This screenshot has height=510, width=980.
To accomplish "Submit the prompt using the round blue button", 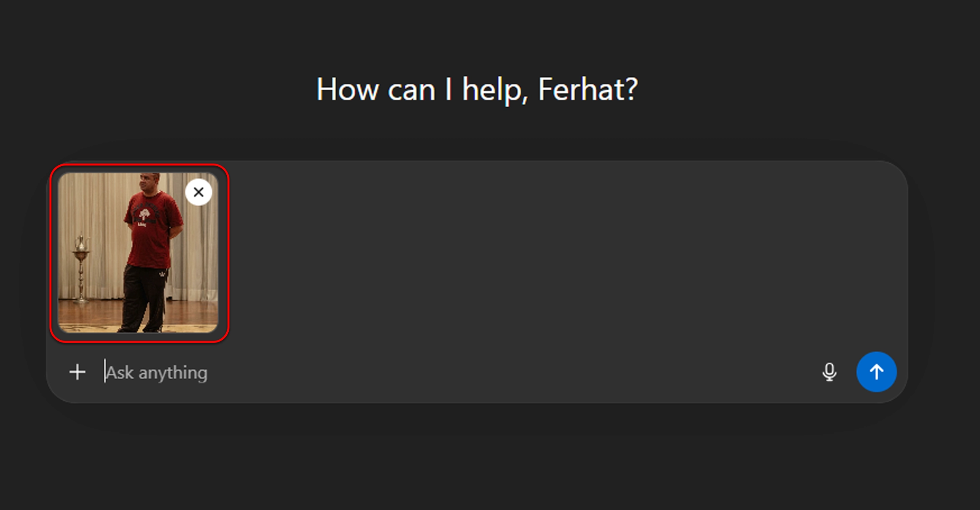I will click(x=876, y=372).
